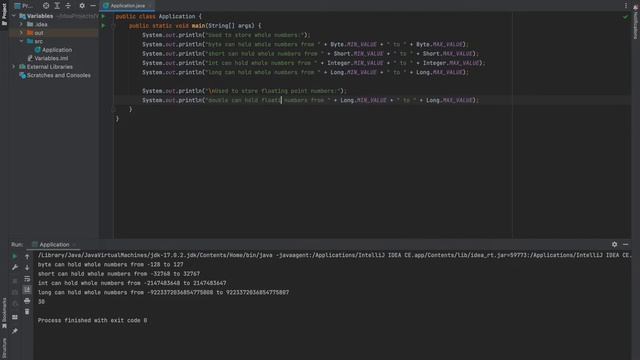Select the out folder row
The image size is (640, 360).
[x=54, y=33]
